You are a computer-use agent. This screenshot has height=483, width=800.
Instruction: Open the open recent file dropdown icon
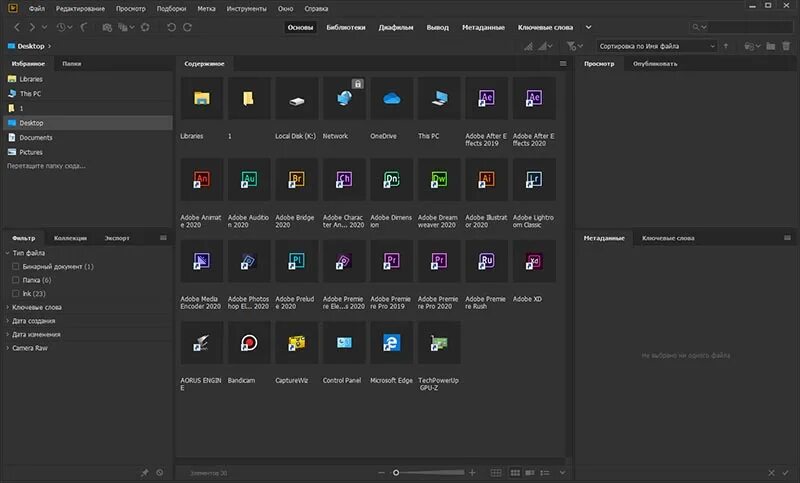click(752, 46)
